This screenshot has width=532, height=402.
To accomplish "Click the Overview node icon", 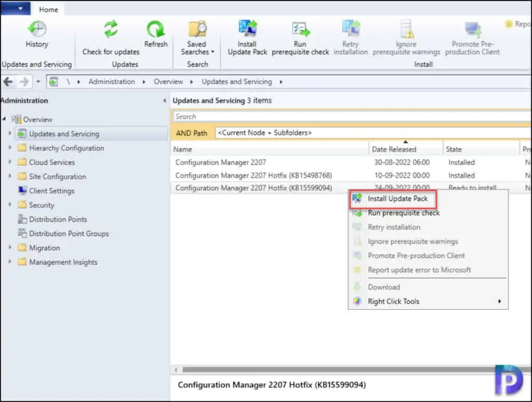I will click(16, 120).
